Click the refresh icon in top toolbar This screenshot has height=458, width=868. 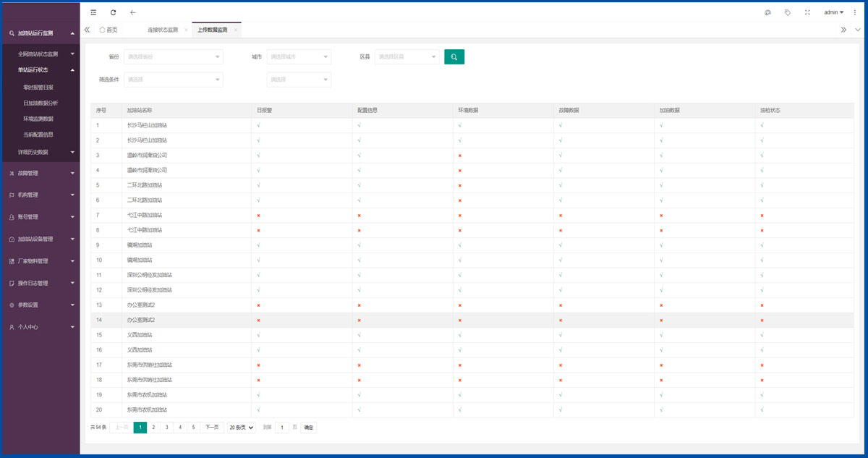pos(113,12)
